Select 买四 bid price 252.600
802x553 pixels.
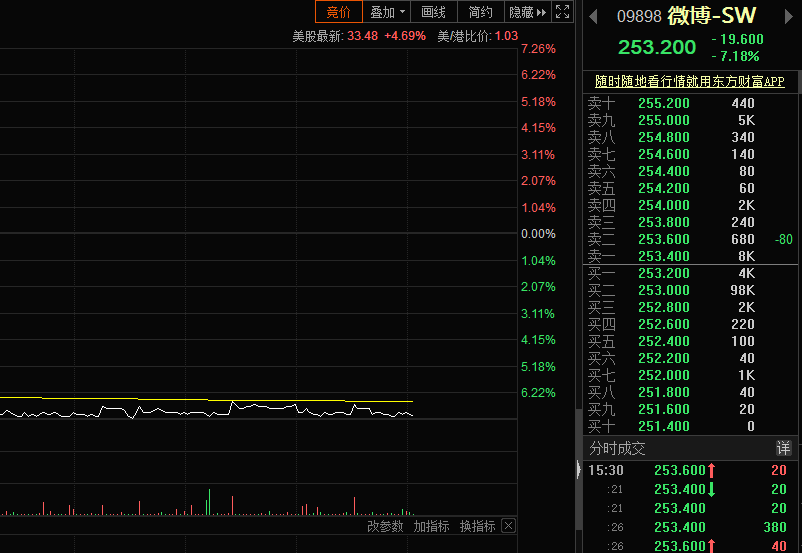pos(664,324)
